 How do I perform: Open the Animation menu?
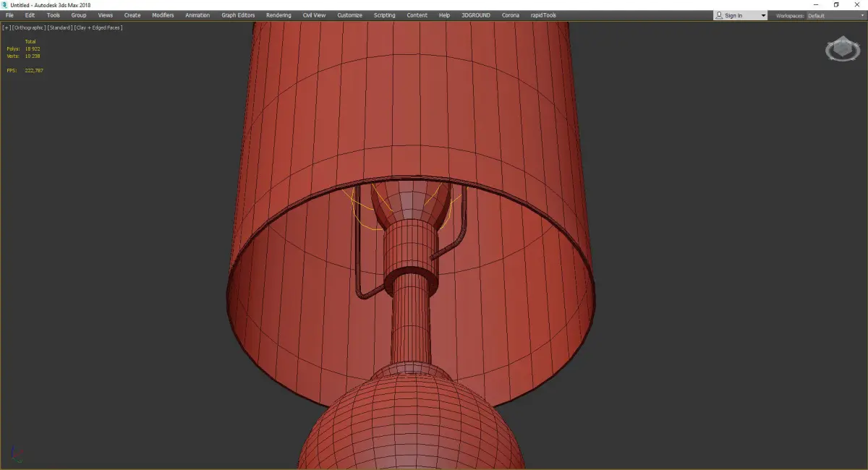coord(197,15)
